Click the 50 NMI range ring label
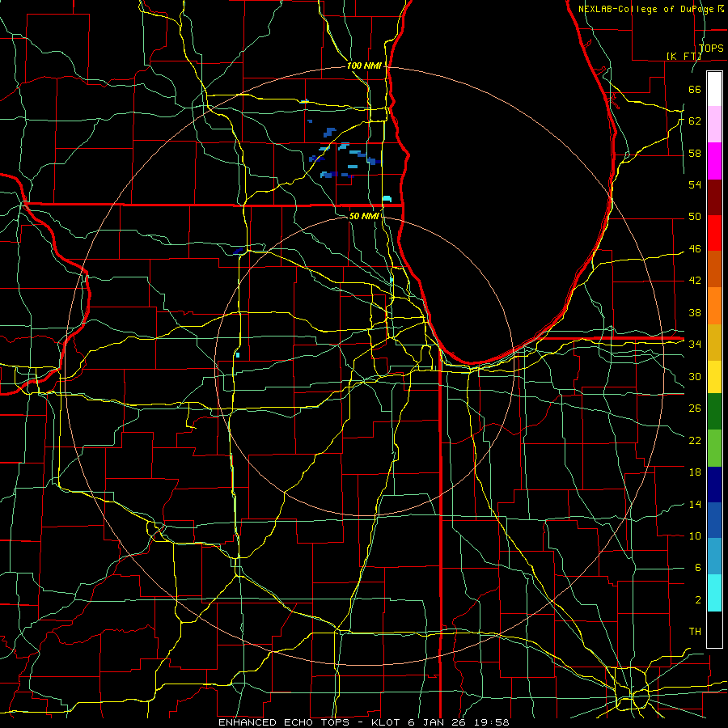Viewport: 728px width, 728px height. 364,216
